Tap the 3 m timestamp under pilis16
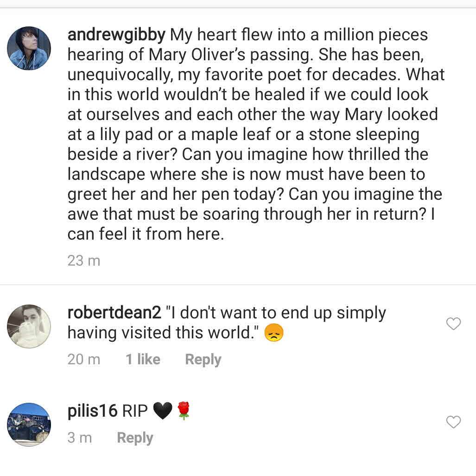 pos(80,438)
